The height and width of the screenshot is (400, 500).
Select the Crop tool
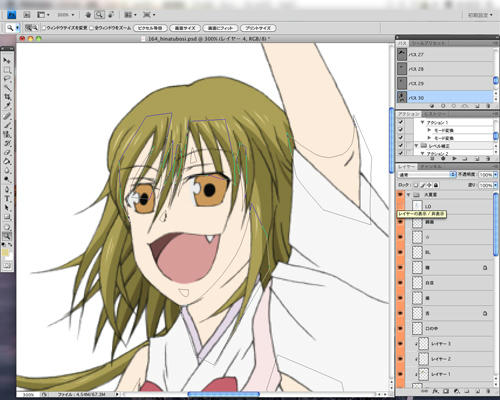point(7,97)
